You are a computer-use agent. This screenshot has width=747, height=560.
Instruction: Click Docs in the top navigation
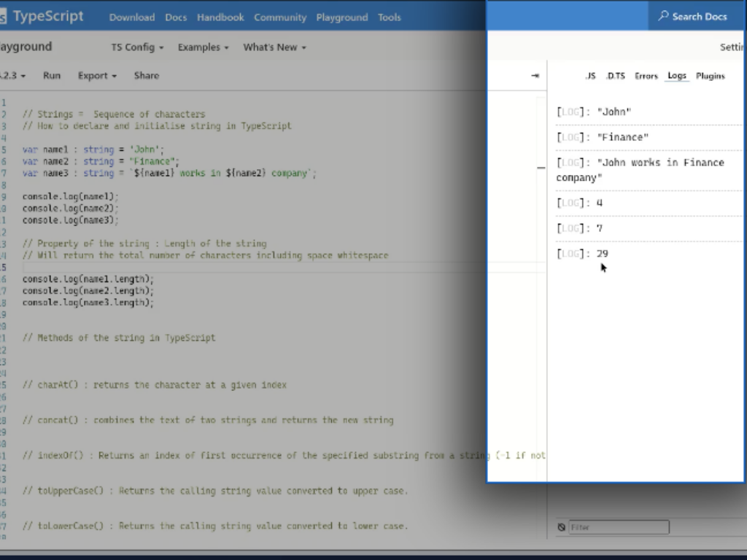[176, 17]
